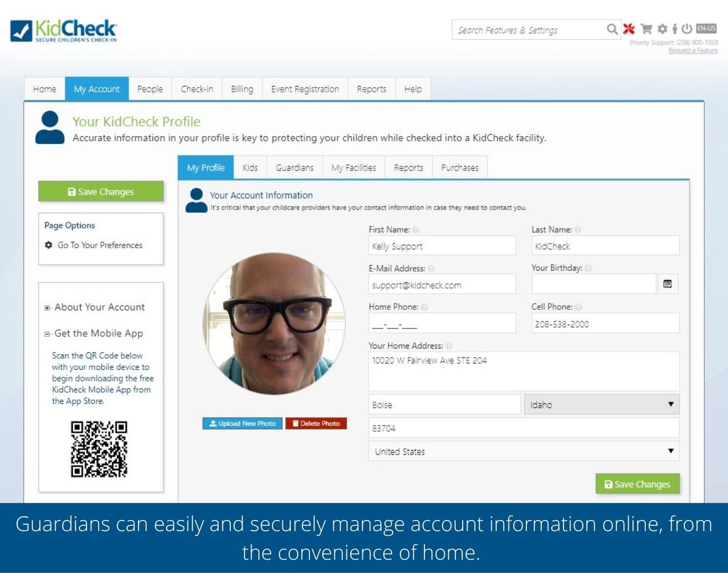The width and height of the screenshot is (728, 573).
Task: Go to the People main tab
Action: (x=150, y=89)
